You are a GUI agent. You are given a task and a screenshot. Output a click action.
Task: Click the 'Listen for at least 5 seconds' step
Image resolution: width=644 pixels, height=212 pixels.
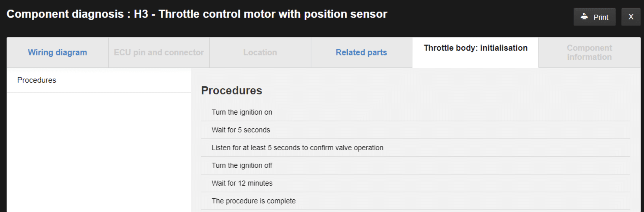click(x=297, y=148)
